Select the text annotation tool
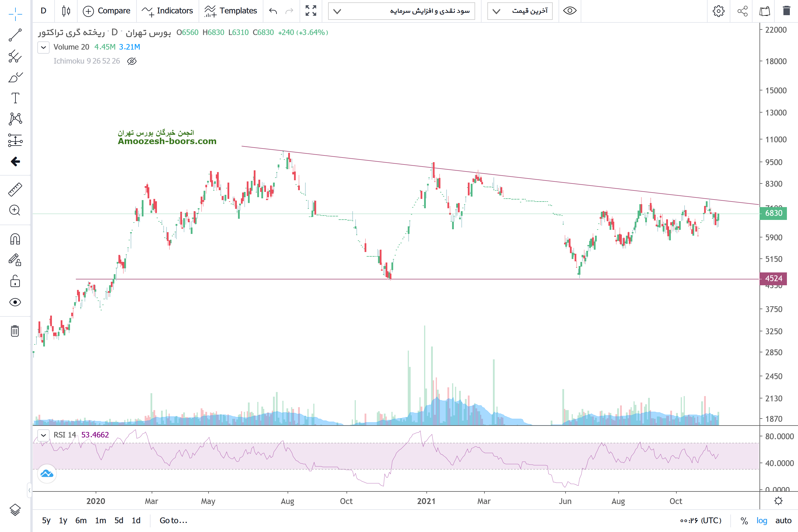798x532 pixels. (15, 98)
